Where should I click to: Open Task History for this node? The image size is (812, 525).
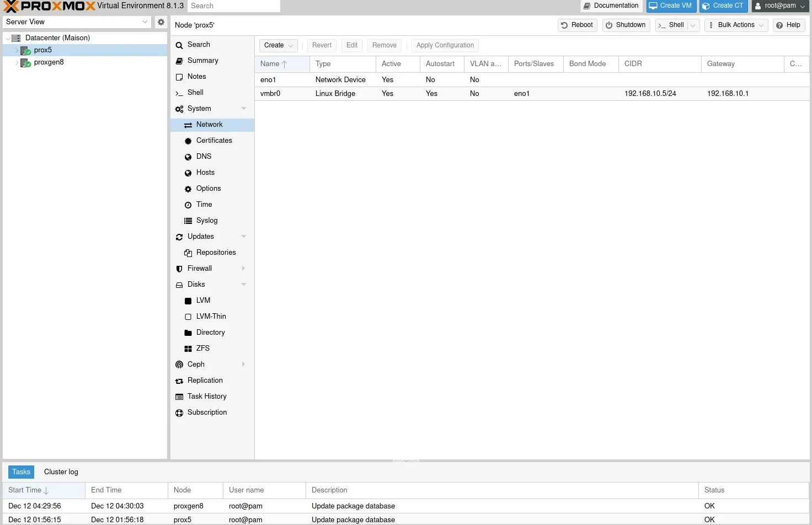click(179, 397)
